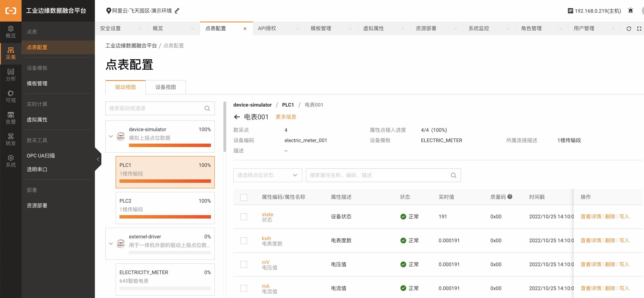Click the IP badge icon
Image resolution: width=644 pixels, height=298 pixels.
click(570, 11)
